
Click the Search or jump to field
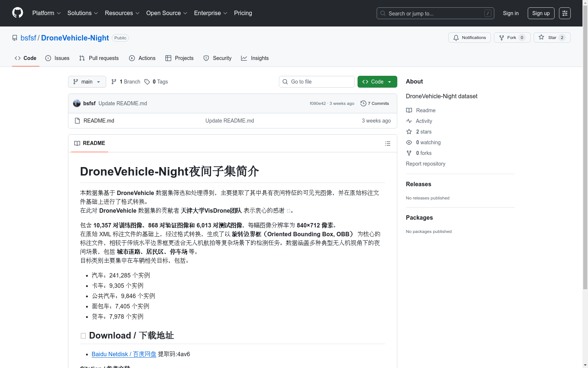[x=435, y=13]
